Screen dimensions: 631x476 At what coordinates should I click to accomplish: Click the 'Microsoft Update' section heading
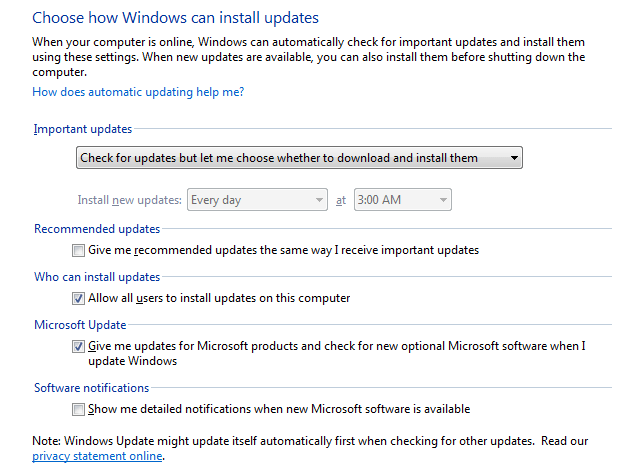[80, 325]
